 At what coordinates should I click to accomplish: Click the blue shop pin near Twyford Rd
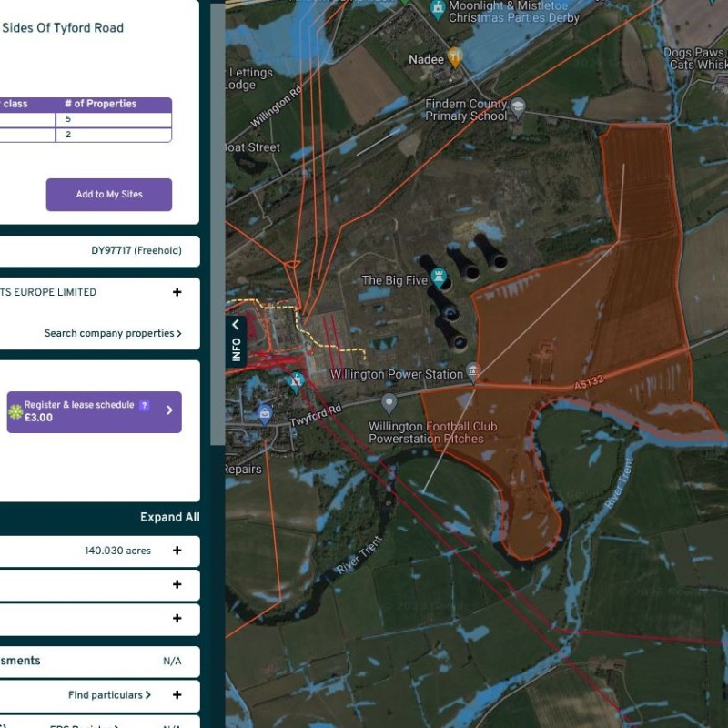[x=265, y=413]
